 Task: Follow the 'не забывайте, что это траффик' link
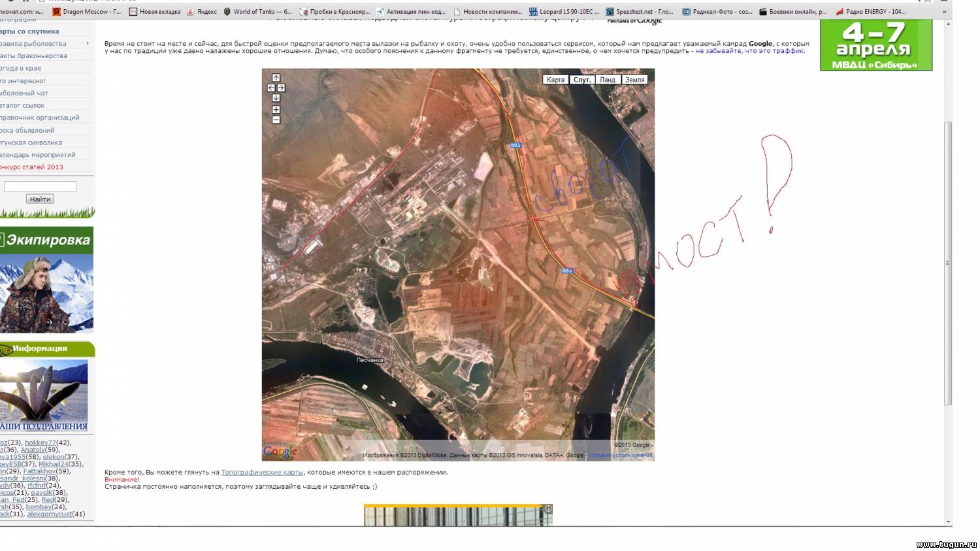749,50
